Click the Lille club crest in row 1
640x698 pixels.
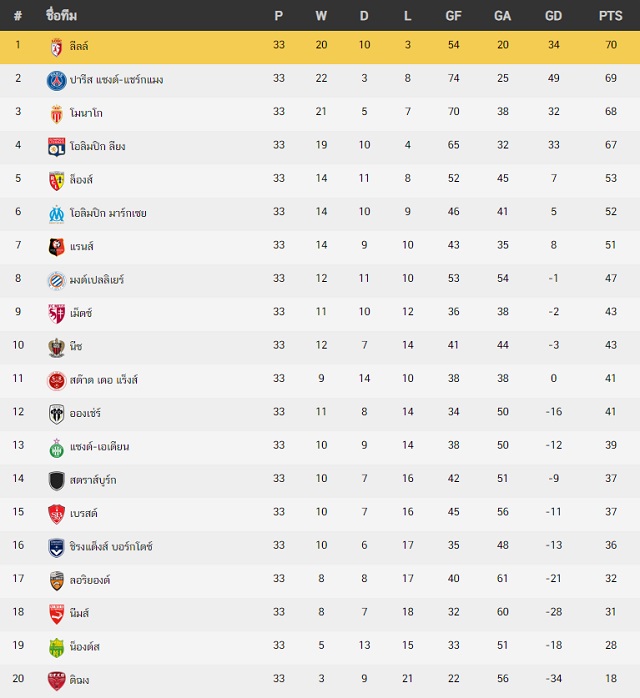click(x=57, y=47)
